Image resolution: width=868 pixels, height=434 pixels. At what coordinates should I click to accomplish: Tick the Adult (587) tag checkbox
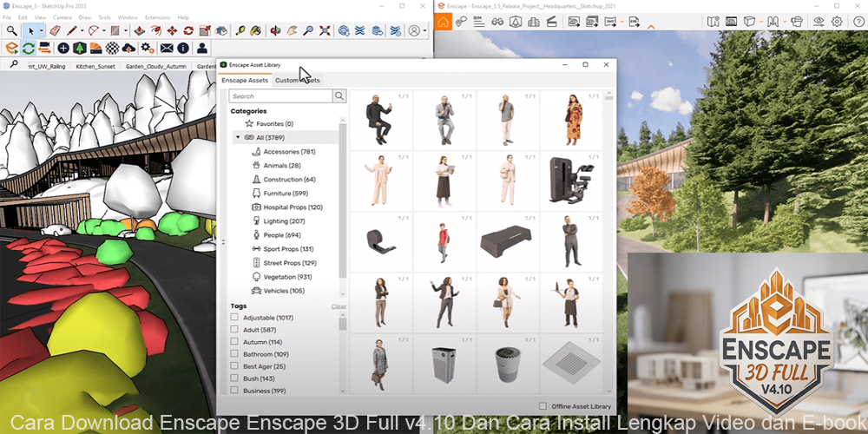point(234,329)
